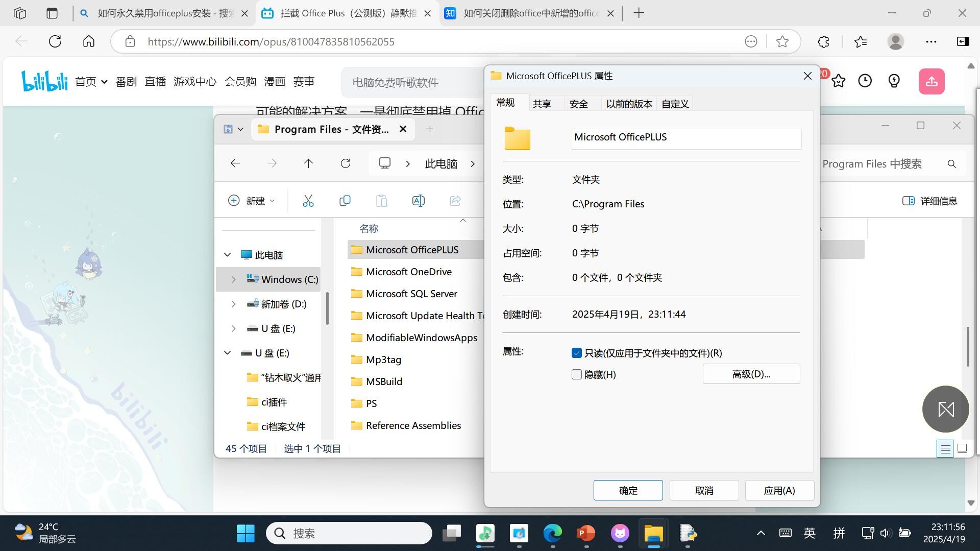The image size is (980, 551).
Task: Show hidden system tray icons
Action: coord(761,533)
